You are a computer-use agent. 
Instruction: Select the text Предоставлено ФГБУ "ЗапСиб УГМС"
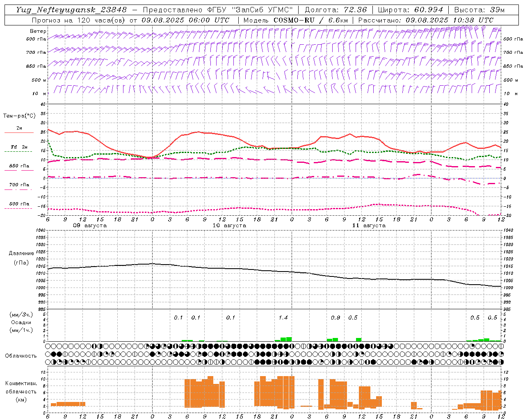218,10
